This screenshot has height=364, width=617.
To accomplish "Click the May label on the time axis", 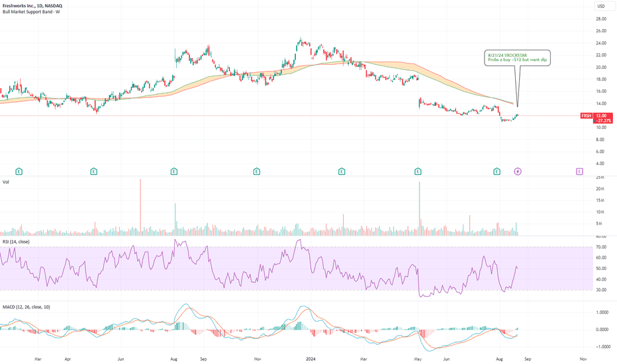I will 418,359.
